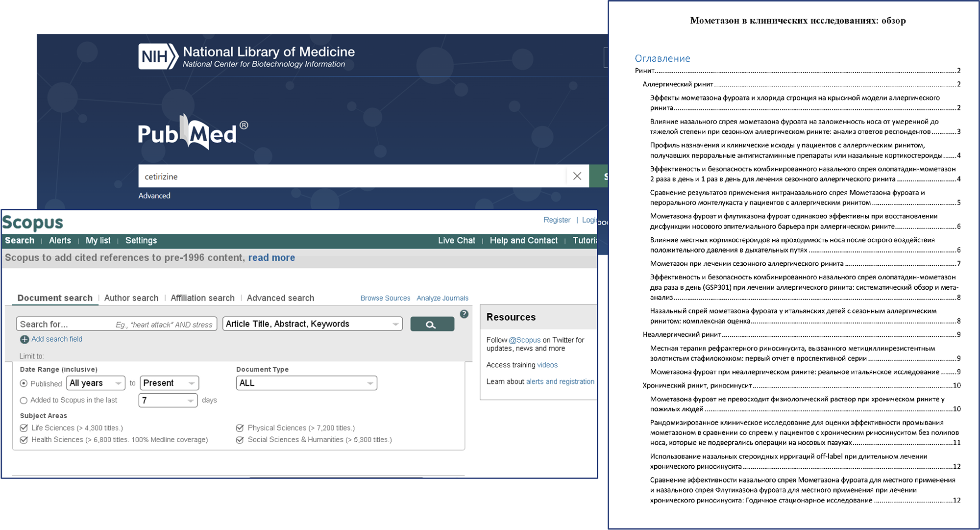Open the All years dropdown
Viewport: 980px width, 530px height.
[96, 383]
